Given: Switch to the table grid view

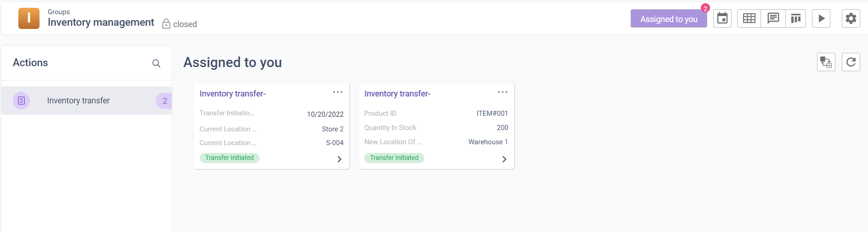Looking at the screenshot, I should (749, 18).
